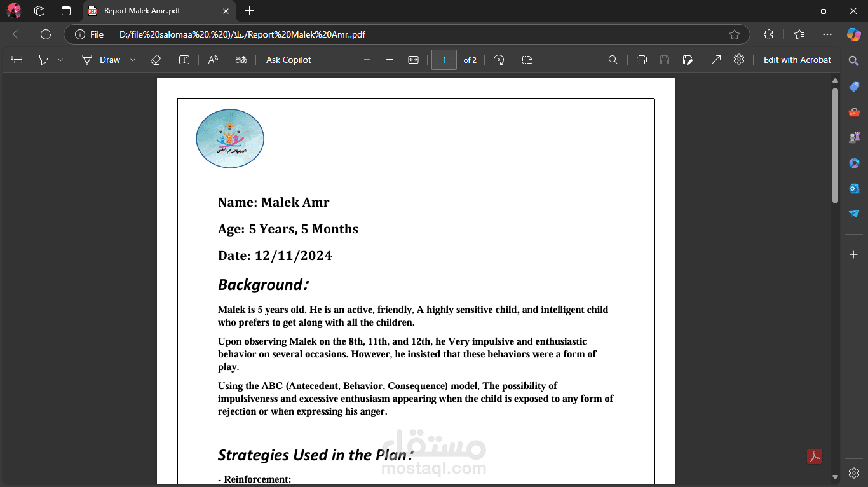Select the Erase tool

click(156, 60)
